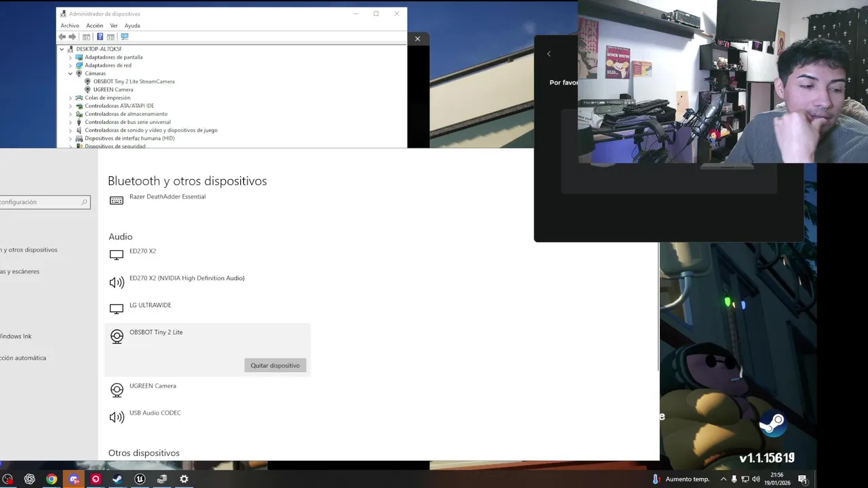The image size is (868, 488).
Task: Select USB Audio CODEC device
Action: pyautogui.click(x=155, y=413)
